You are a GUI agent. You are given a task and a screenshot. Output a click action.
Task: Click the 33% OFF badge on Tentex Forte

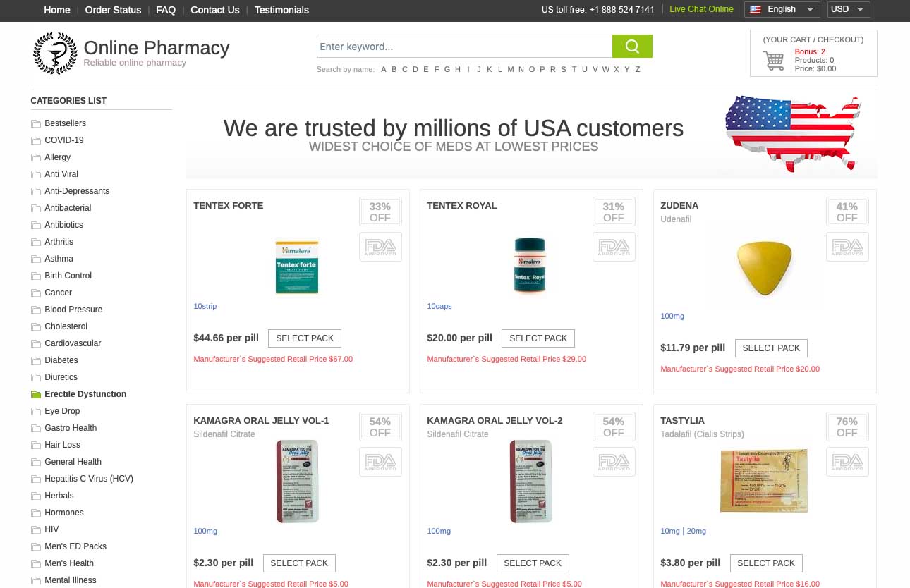point(380,212)
